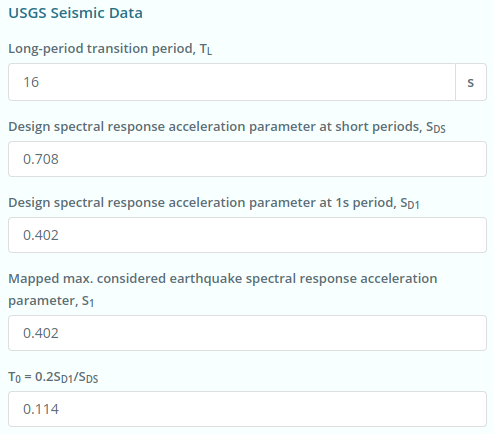This screenshot has height=434, width=494.
Task: Click the 'Long-period transition period, TL' label
Action: coord(110,49)
